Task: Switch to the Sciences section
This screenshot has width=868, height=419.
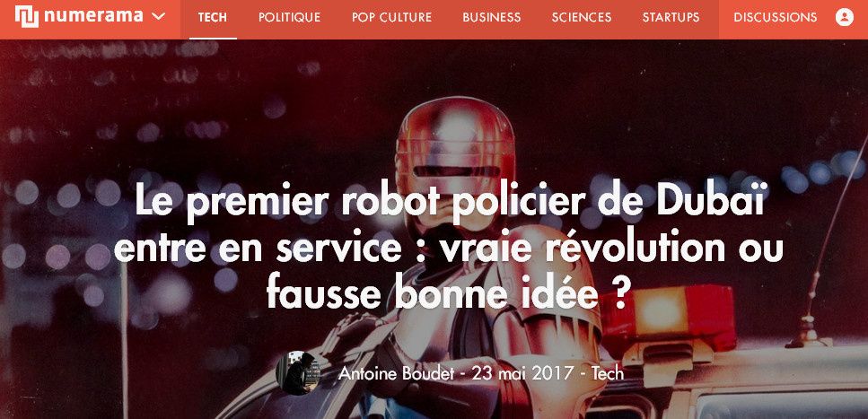Action: tap(582, 17)
